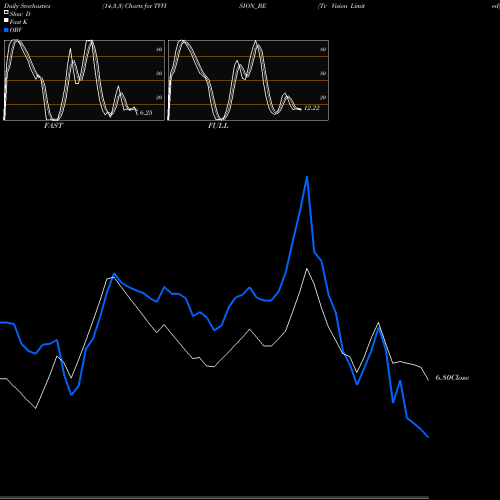The height and width of the screenshot is (500, 500).
Task: Click the blue OBV line's highest peak
Action: pyautogui.click(x=307, y=177)
